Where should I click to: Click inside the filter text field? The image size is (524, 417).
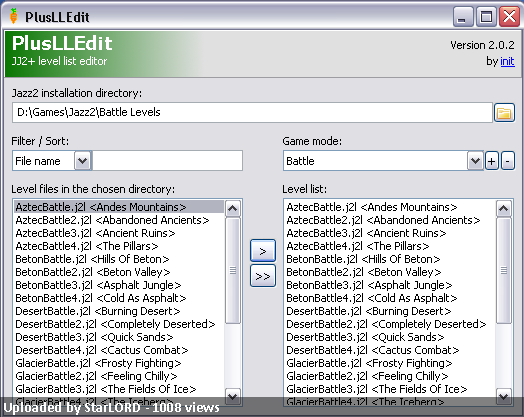click(x=167, y=161)
